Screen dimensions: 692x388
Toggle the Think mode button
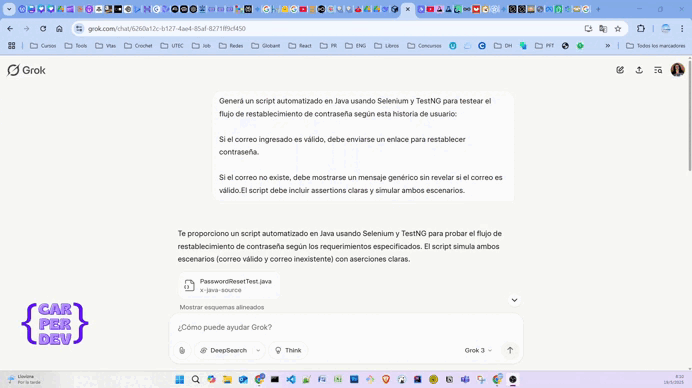coord(288,350)
